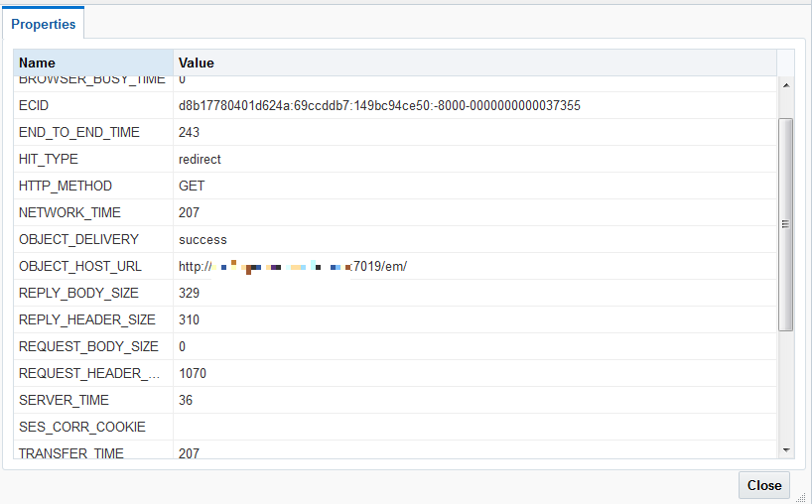
Task: Select the ECID value string
Action: 379,105
